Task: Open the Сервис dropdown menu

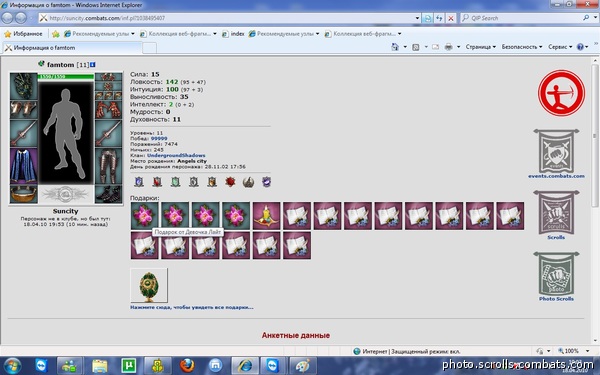Action: coord(560,47)
